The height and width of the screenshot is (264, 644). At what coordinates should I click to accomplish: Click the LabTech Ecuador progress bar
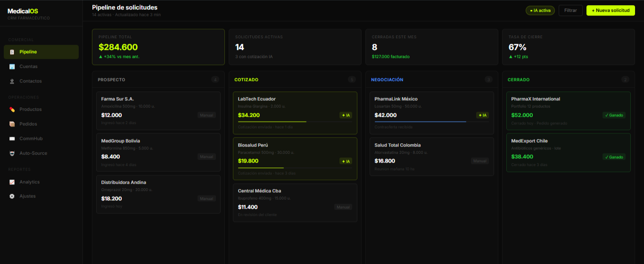295,122
